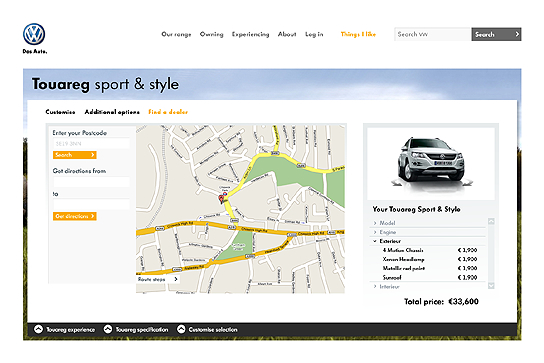
Task: Click the Touareg car image
Action: tap(431, 164)
